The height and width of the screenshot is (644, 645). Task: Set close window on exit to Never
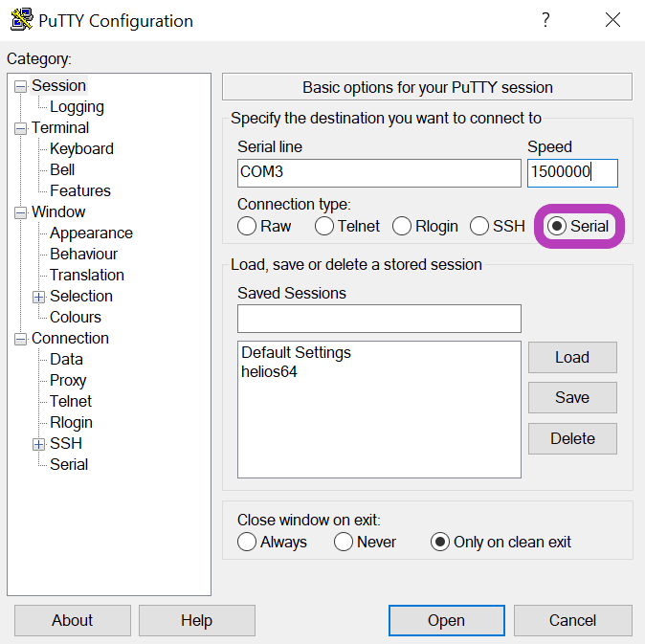coord(344,542)
